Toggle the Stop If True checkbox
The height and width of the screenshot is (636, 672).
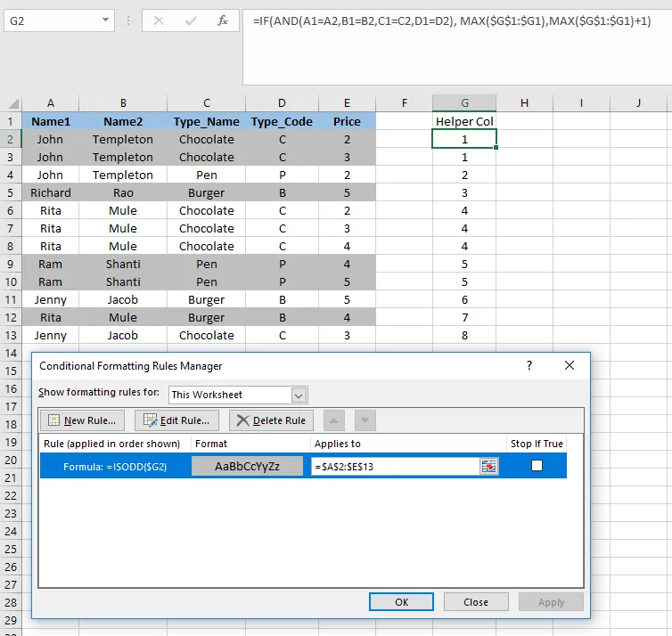537,466
